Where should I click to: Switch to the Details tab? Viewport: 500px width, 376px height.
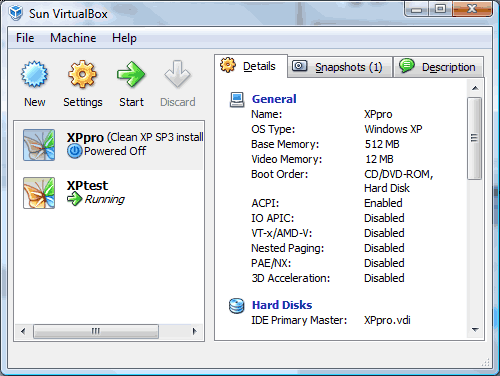click(251, 66)
